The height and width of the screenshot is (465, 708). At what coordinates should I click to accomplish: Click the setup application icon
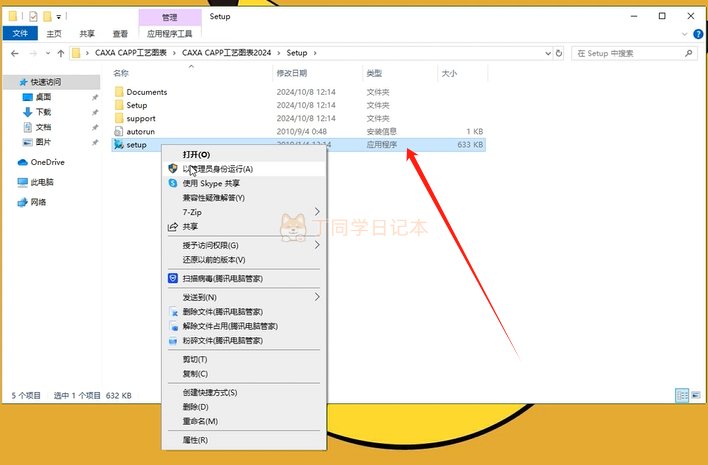(119, 144)
